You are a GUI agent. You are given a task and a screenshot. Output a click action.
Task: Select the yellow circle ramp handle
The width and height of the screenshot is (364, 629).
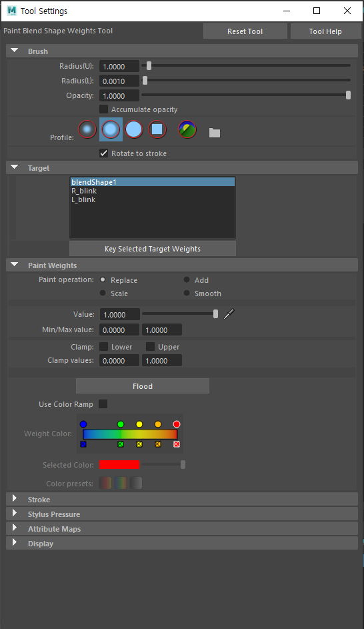point(139,424)
